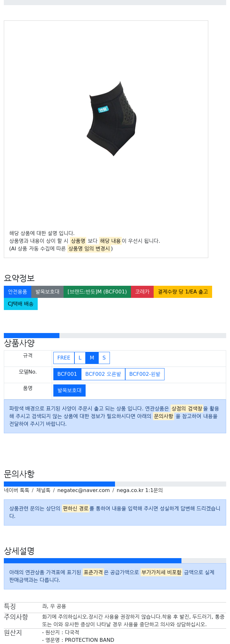The image size is (230, 644).
Task: Open nega.co.kr 1:1문의 link
Action: coord(140,490)
